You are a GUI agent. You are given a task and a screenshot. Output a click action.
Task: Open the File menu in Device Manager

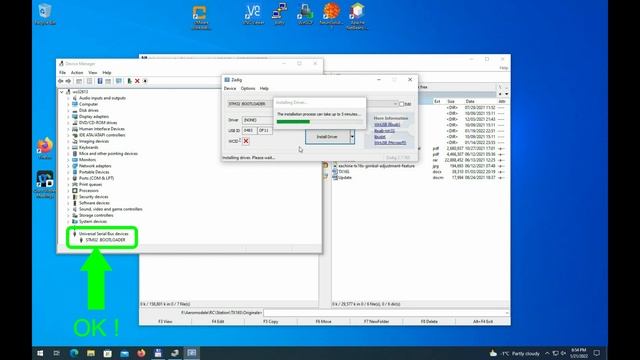(62, 73)
